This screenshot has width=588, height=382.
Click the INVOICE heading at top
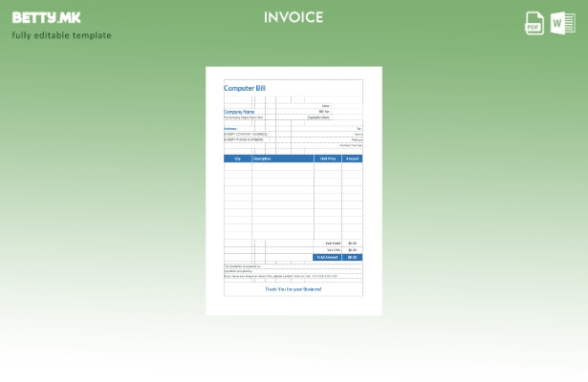(294, 17)
